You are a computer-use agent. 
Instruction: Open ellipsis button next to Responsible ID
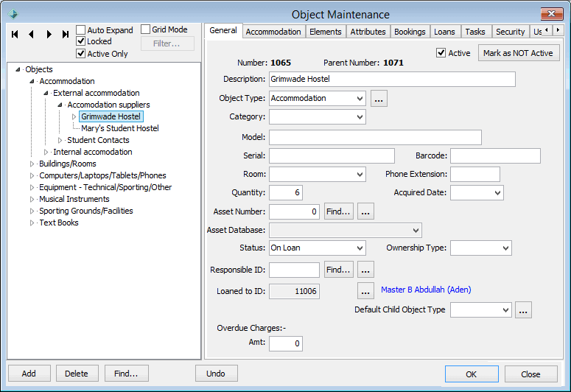click(365, 270)
